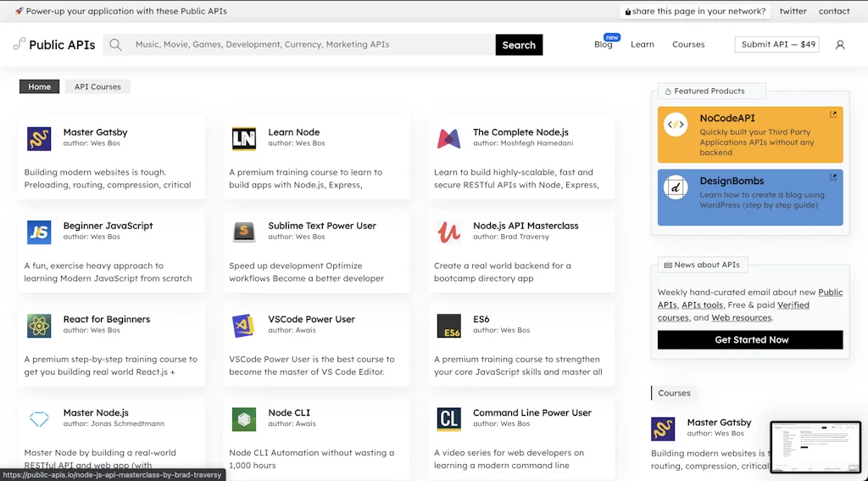Screen dimensions: 868x481
Task: Open the Web resources link
Action: (741, 317)
